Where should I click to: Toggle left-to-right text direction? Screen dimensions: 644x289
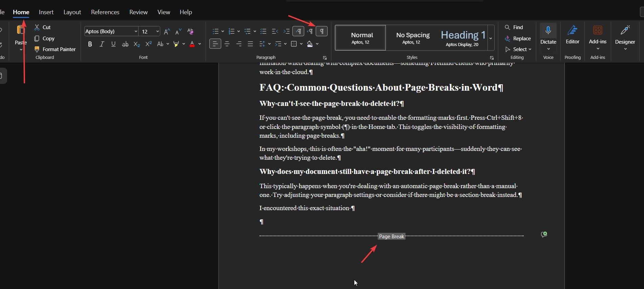pyautogui.click(x=298, y=31)
